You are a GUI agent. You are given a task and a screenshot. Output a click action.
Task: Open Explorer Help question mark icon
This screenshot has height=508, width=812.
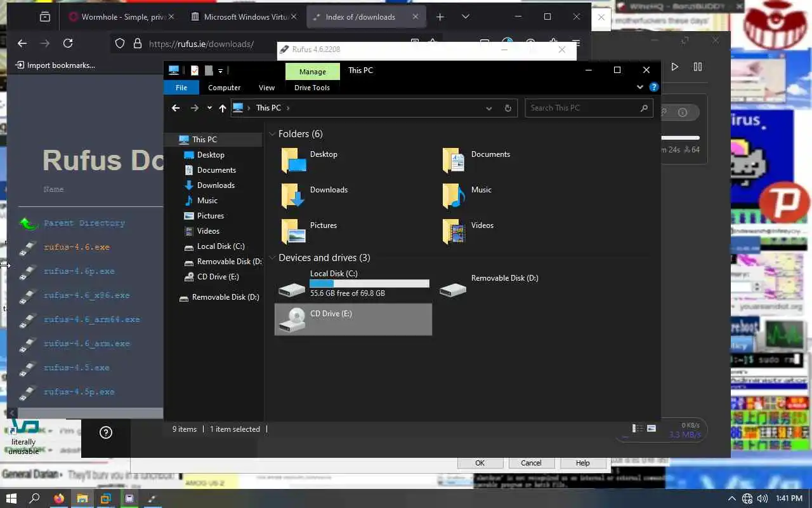coord(654,87)
